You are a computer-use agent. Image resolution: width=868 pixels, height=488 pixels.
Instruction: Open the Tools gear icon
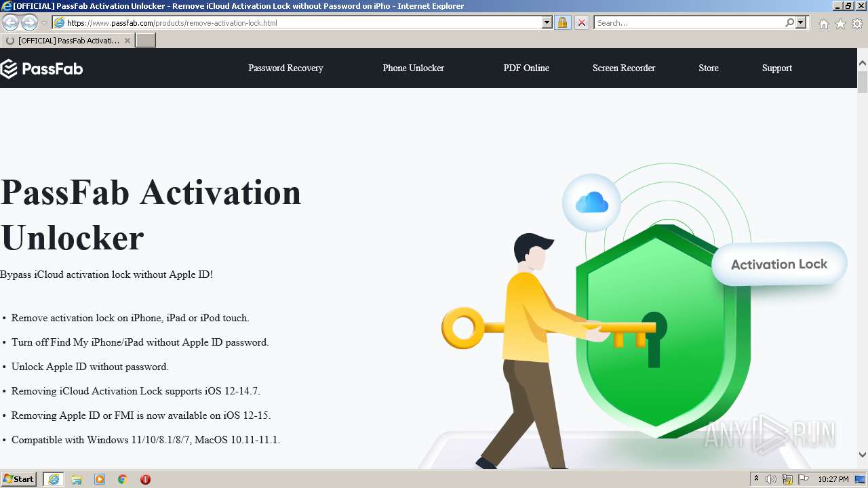857,24
